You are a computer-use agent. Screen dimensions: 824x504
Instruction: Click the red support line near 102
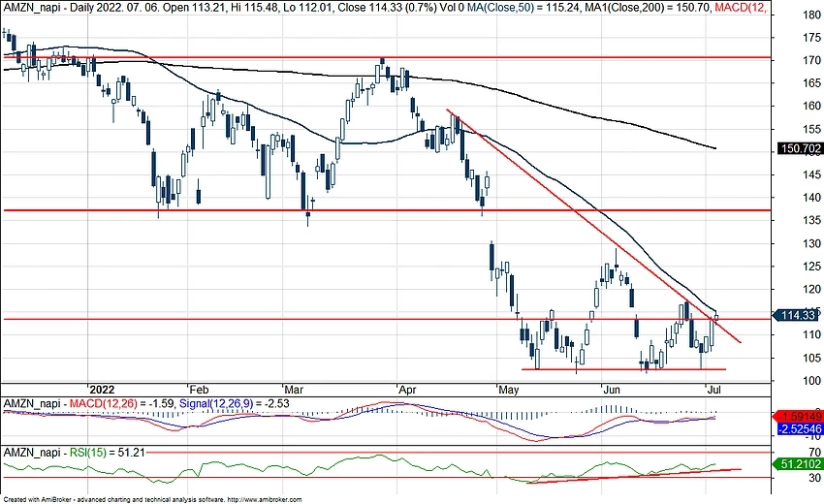pos(620,368)
